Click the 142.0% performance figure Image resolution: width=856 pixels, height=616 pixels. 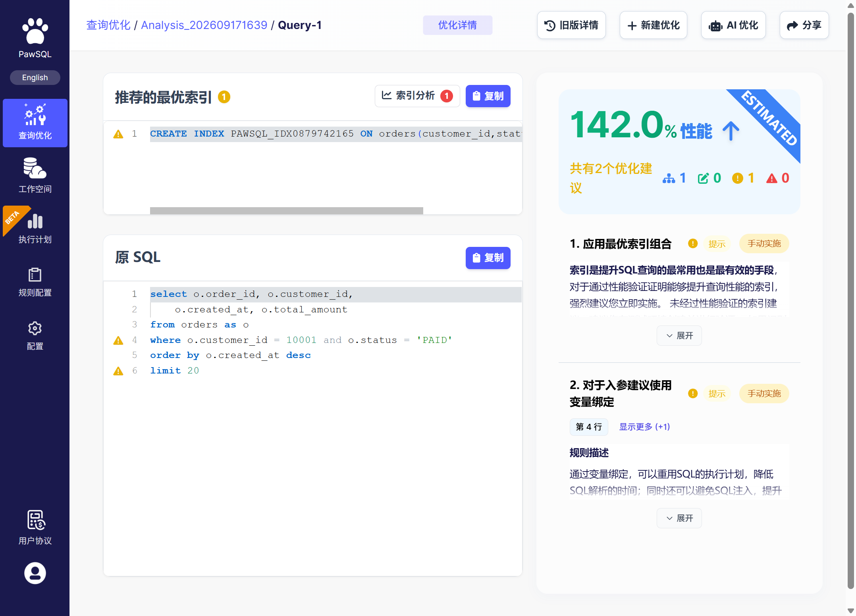point(623,125)
